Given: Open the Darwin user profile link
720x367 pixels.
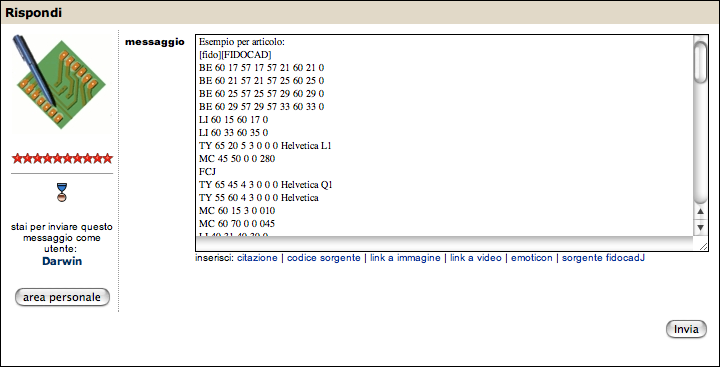Looking at the screenshot, I should (x=62, y=261).
